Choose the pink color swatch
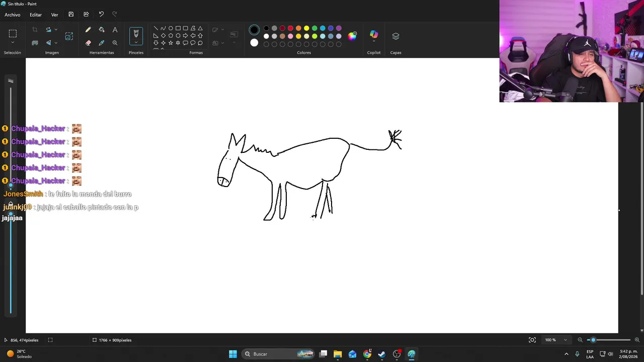This screenshot has height=362, width=644. tap(290, 36)
